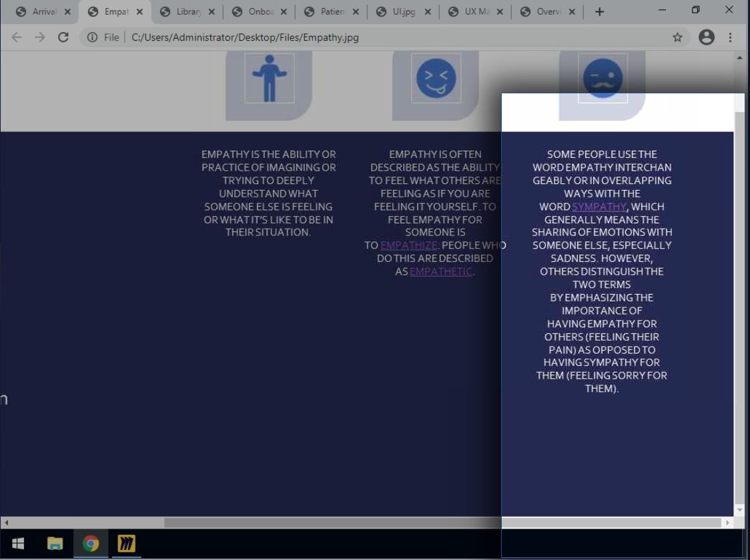Open the Chrome profile avatar
The image size is (750, 560).
706,37
